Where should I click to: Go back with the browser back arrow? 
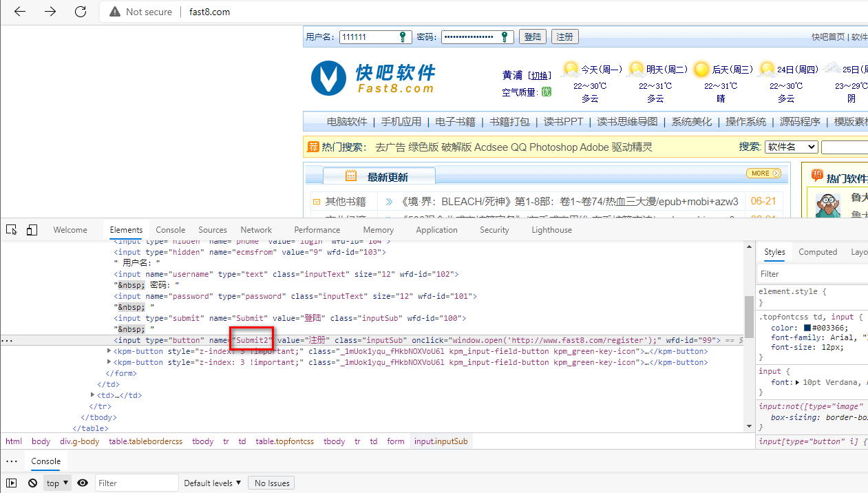click(x=20, y=12)
